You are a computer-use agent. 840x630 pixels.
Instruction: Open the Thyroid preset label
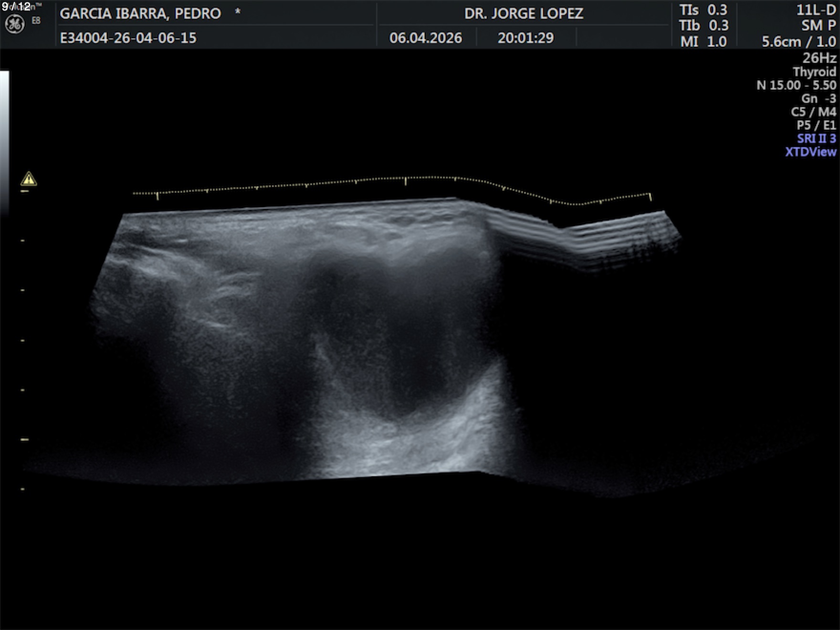pos(814,72)
